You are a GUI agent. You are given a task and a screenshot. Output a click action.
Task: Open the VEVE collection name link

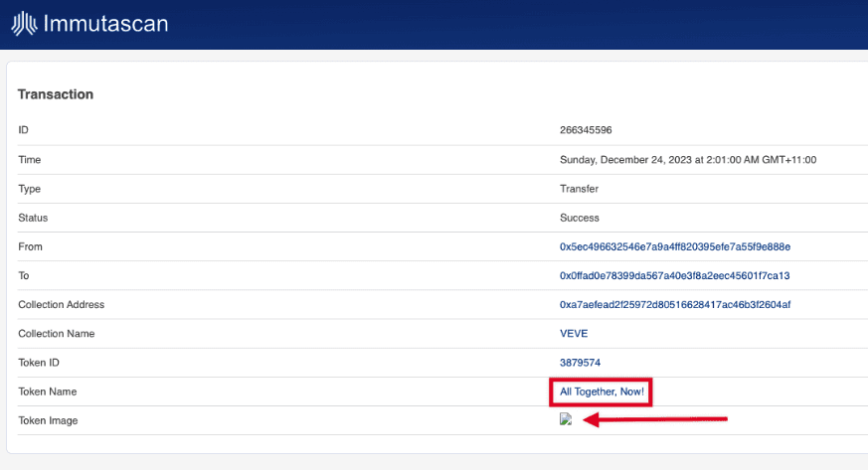click(574, 334)
